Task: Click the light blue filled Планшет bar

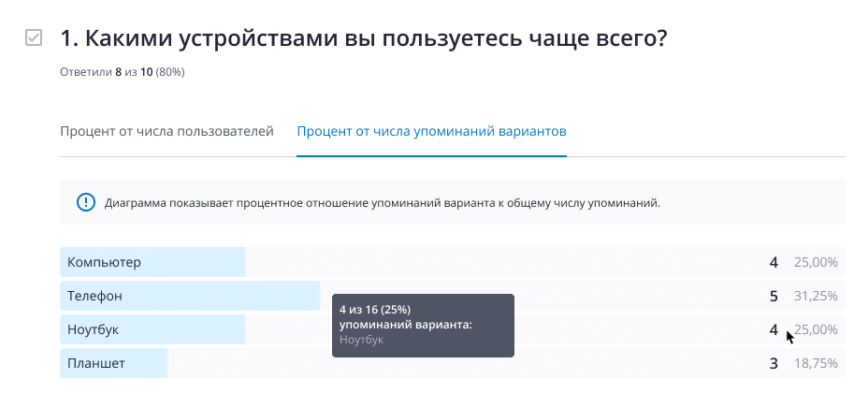Action: tap(113, 363)
